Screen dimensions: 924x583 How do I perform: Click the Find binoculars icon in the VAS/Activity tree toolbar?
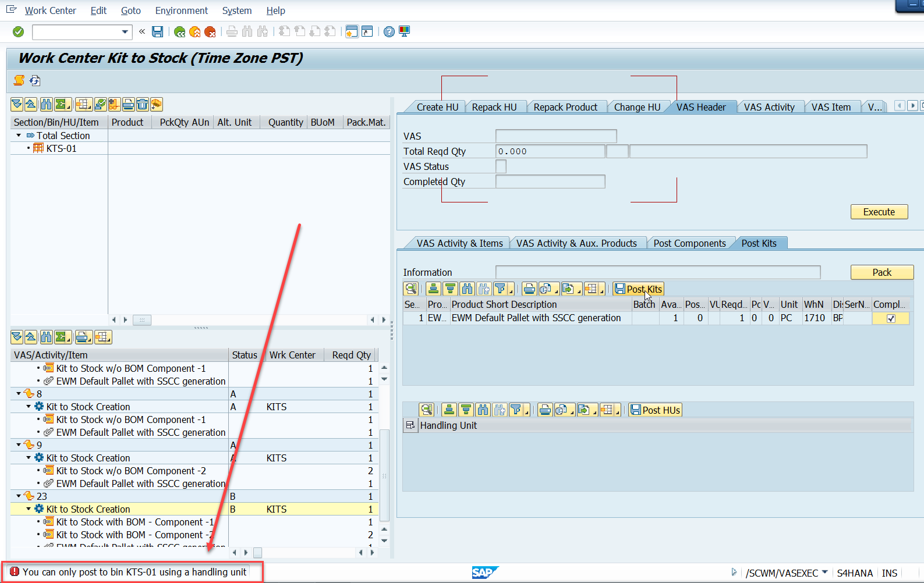46,337
